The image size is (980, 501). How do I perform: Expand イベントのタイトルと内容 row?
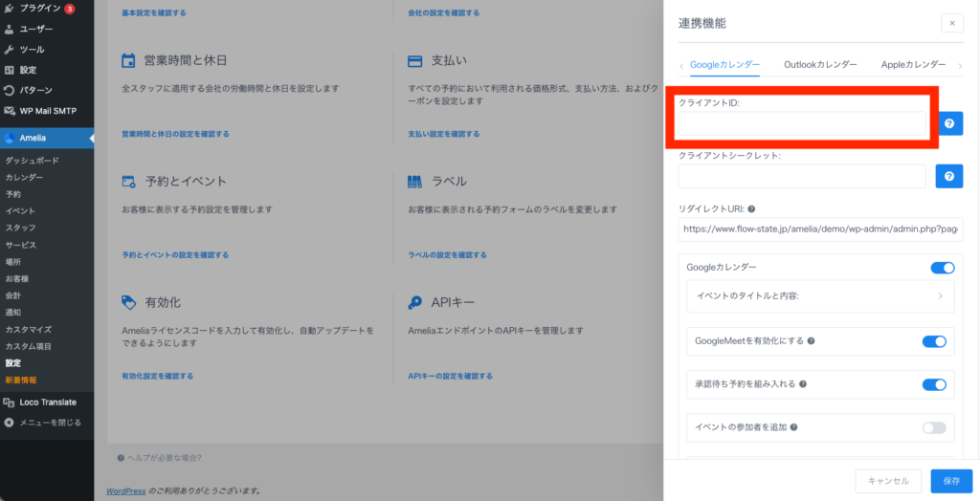click(x=820, y=296)
